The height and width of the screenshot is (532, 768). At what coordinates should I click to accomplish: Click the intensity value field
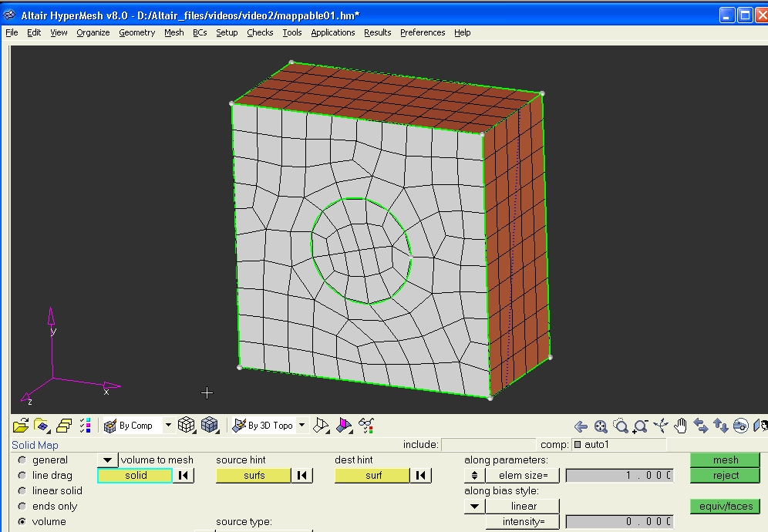[x=620, y=522]
